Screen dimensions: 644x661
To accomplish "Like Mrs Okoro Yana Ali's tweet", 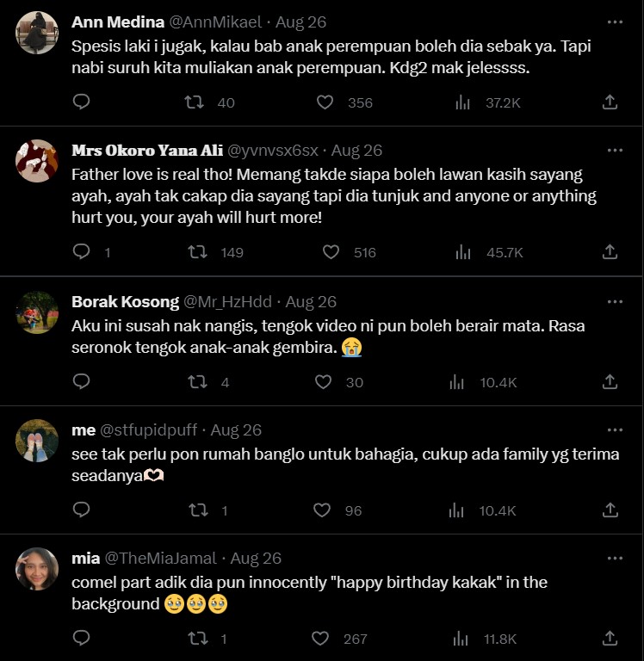I will tap(331, 252).
